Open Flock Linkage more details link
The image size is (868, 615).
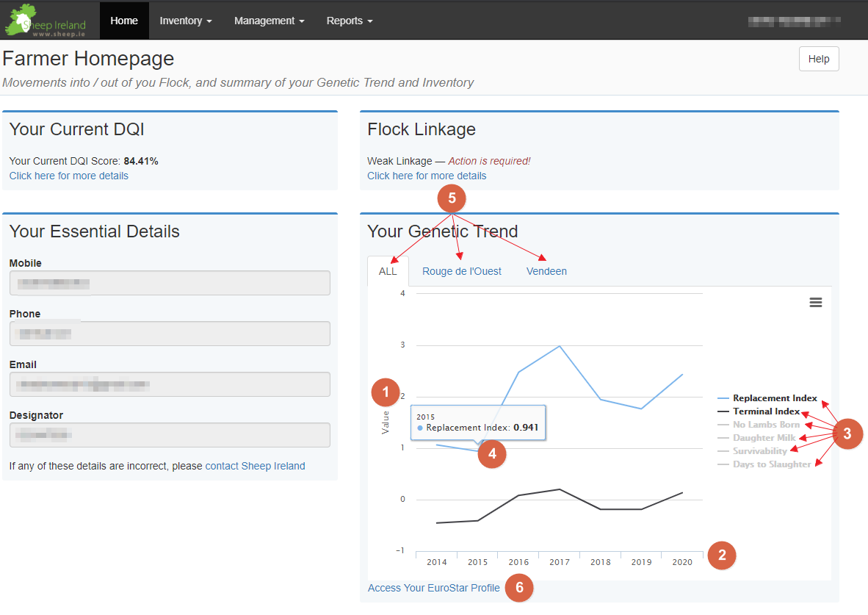point(427,176)
